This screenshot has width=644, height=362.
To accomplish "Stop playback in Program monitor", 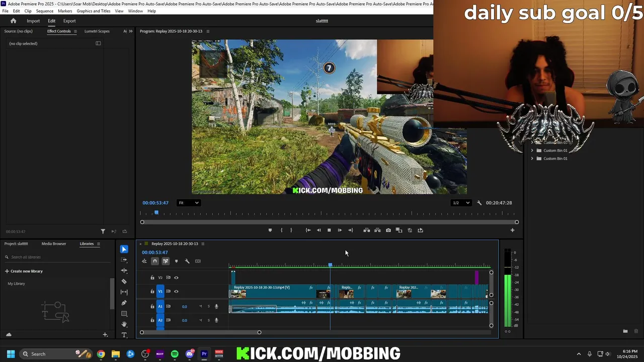I will (329, 230).
